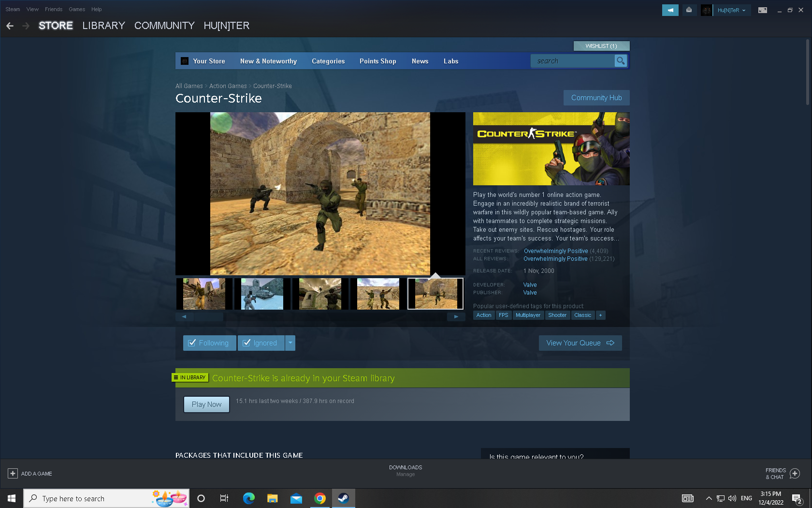The height and width of the screenshot is (508, 812).
Task: Click the Add a Game plus icon
Action: 13,474
